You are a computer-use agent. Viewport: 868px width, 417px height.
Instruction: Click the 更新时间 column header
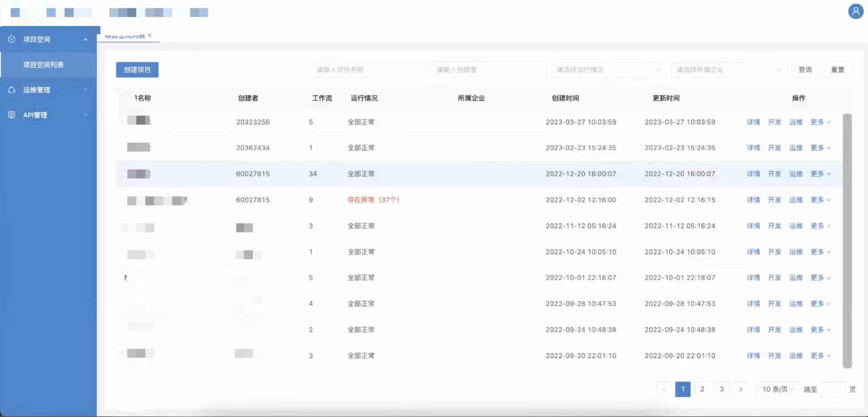666,98
